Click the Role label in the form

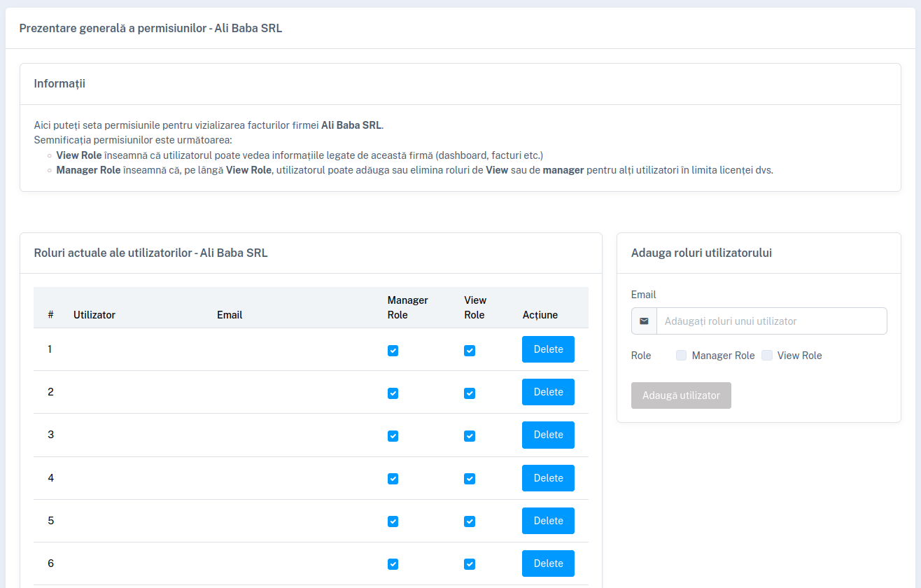[x=641, y=356]
